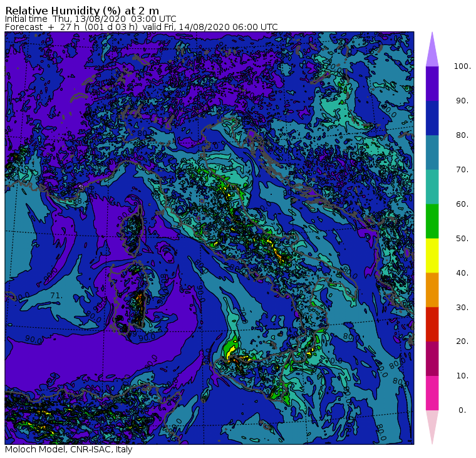
Task: Click the 50-60 green legend band
Action: click(432, 221)
